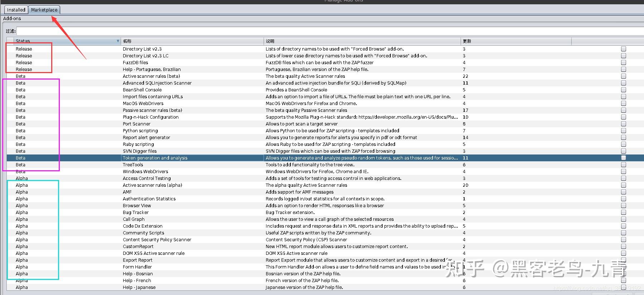644x295 pixels.
Task: Select the SVN Digger files entry
Action: (x=139, y=151)
